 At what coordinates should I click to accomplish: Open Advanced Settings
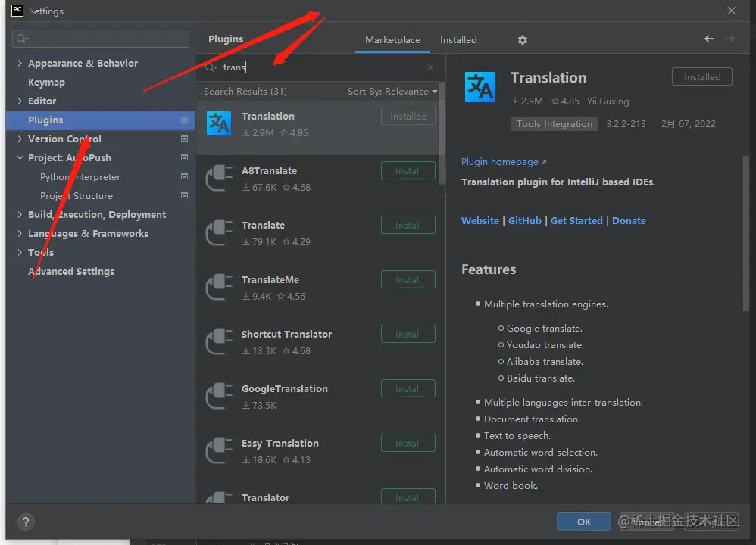(x=71, y=271)
